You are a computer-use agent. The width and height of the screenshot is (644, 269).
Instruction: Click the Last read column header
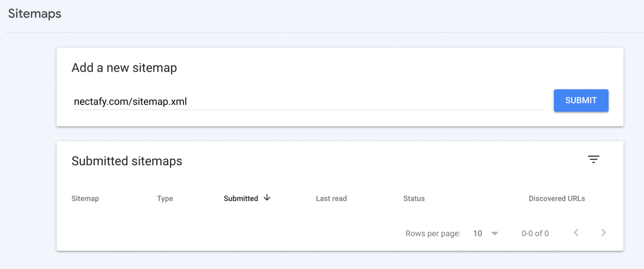click(x=331, y=198)
